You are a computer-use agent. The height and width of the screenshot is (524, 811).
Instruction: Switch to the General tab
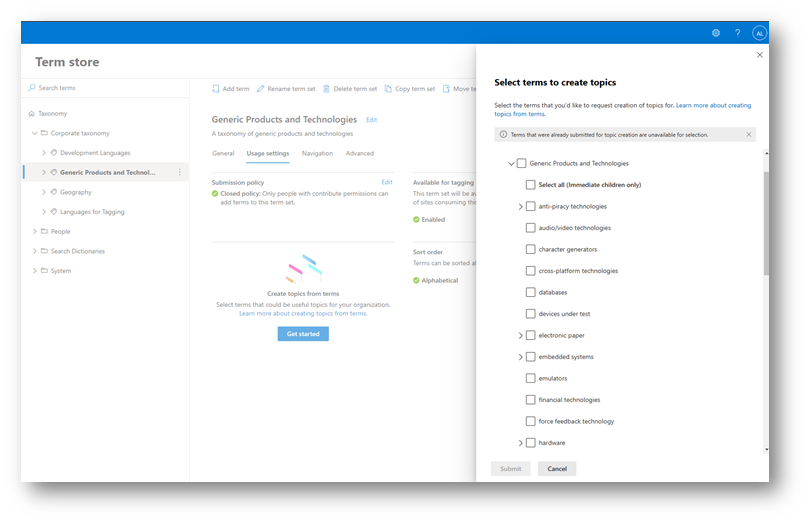pos(223,154)
